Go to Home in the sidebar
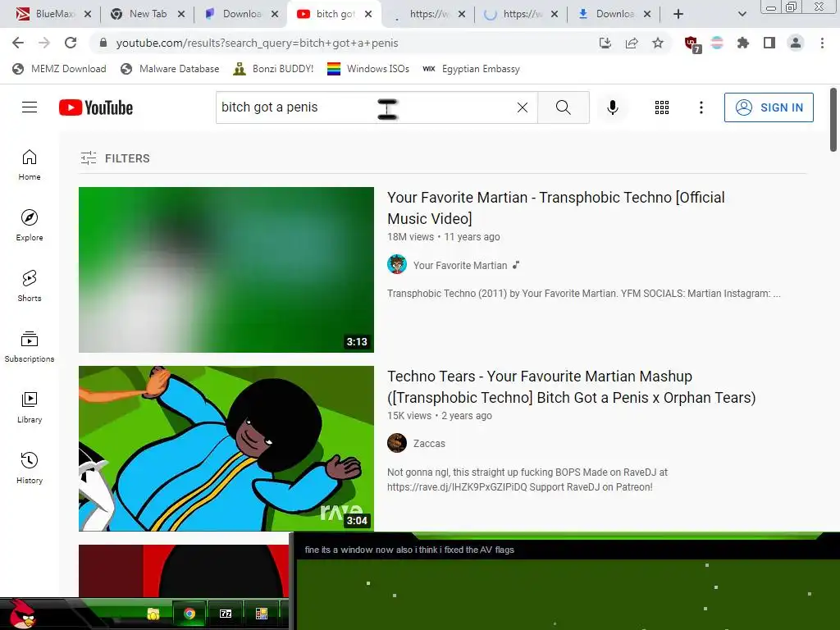The image size is (840, 630). (x=30, y=164)
